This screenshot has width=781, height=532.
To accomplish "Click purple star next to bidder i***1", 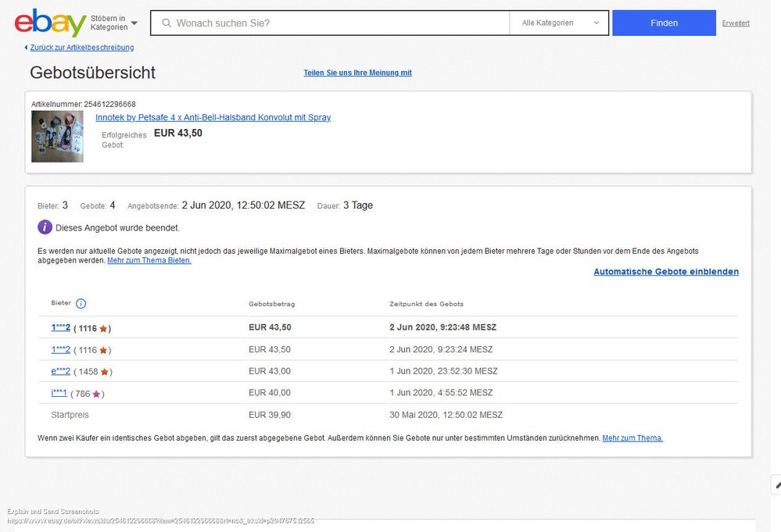I will point(97,394).
